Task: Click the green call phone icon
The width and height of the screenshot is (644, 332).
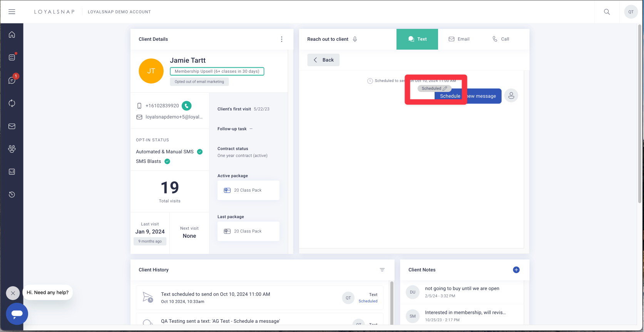Action: tap(186, 106)
